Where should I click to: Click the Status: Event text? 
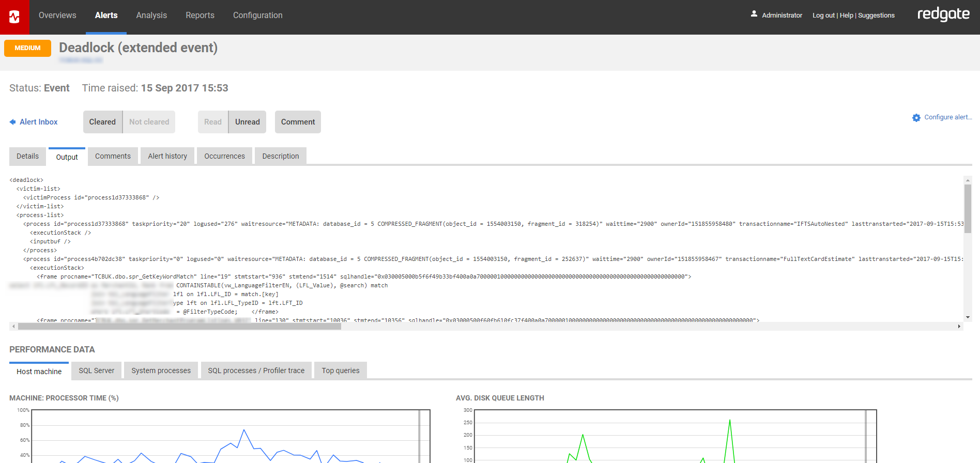[39, 88]
